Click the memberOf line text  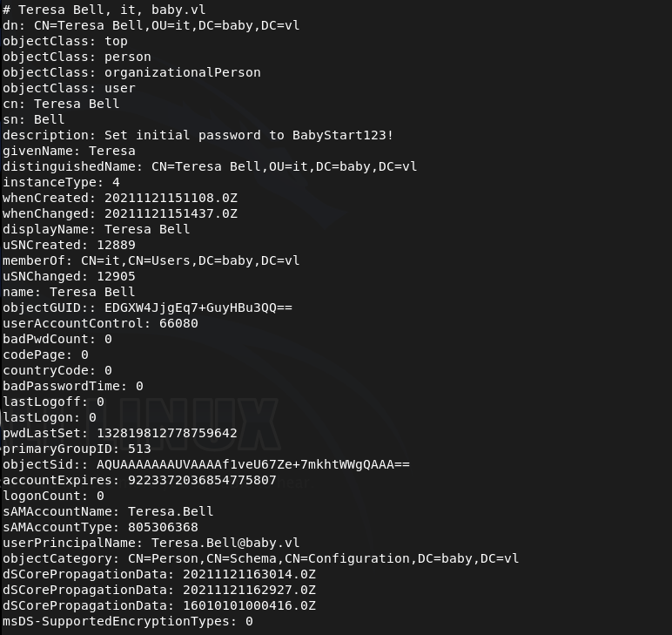(x=151, y=260)
